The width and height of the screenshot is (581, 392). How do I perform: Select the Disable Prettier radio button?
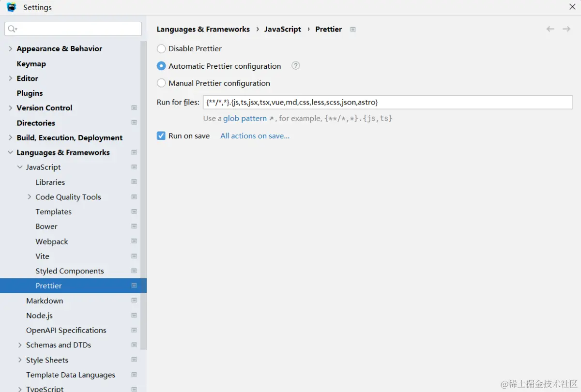point(161,48)
